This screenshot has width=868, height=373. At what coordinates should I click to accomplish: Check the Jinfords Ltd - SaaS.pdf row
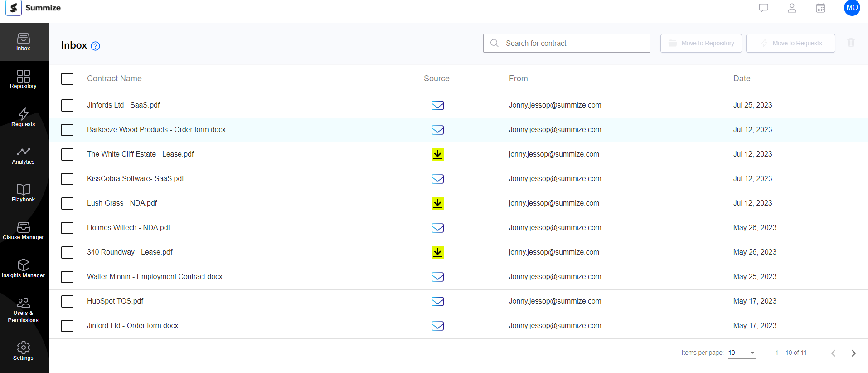67,105
